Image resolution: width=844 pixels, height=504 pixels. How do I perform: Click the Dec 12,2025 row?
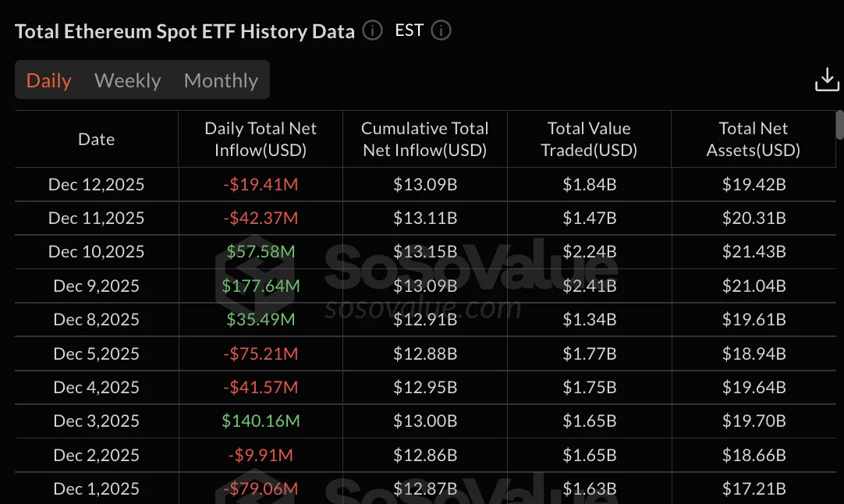coord(96,184)
